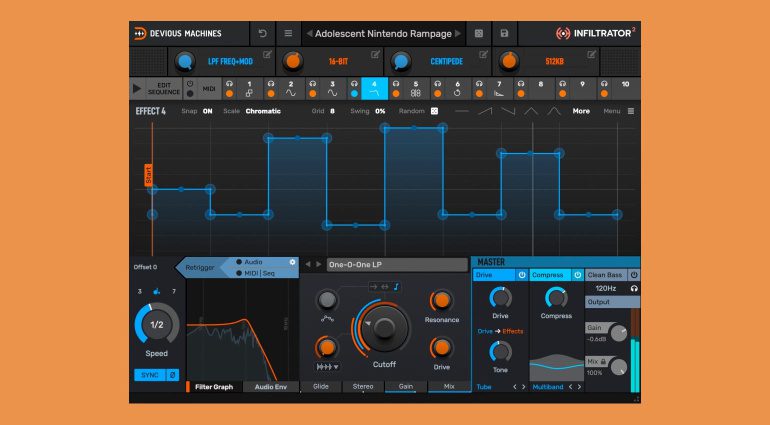
Task: Click the Resonance knob
Action: 441,300
